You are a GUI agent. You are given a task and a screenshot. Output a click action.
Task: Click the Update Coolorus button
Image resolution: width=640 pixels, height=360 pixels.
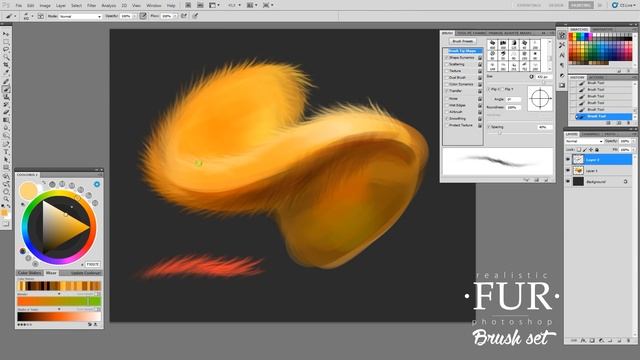click(85, 273)
